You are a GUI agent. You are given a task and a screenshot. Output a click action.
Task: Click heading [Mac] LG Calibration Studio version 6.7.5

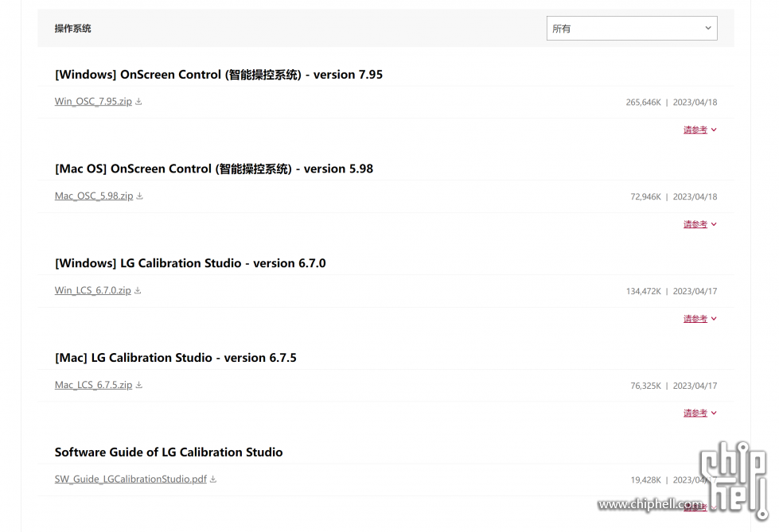[175, 358]
